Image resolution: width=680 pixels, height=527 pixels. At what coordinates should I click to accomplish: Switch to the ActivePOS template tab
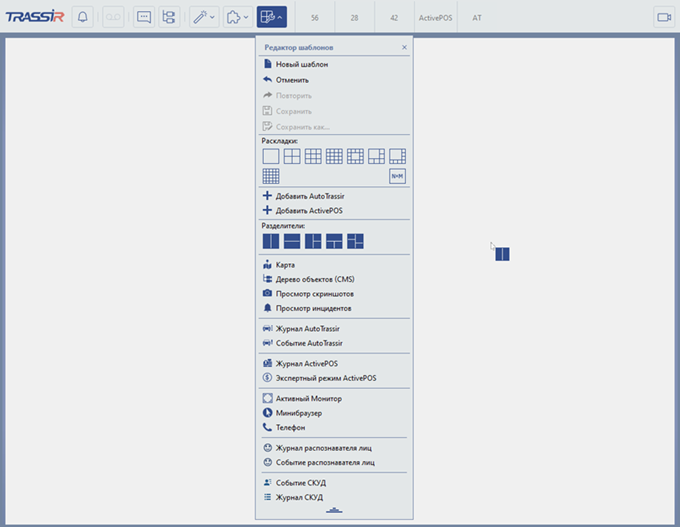click(435, 18)
